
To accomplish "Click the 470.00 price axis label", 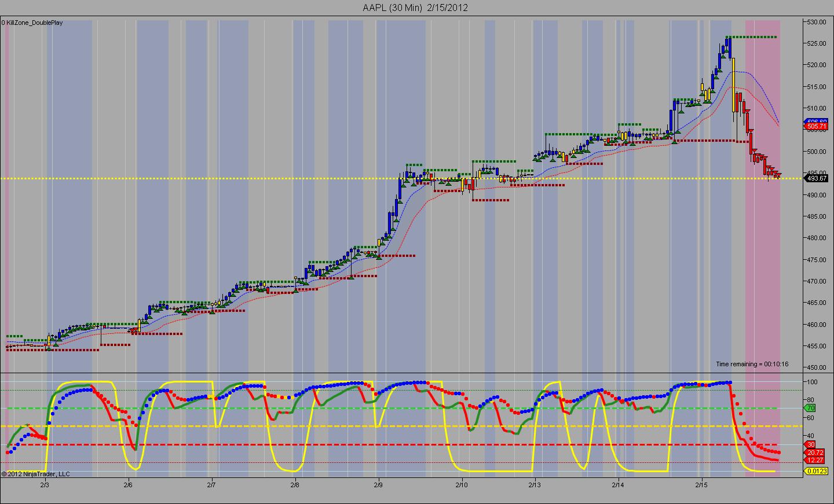I will click(815, 281).
